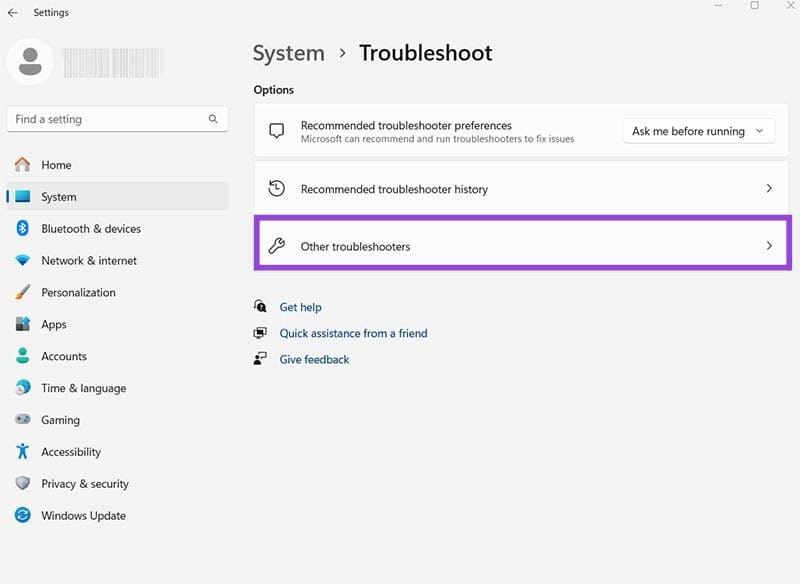800x584 pixels.
Task: Click the Give feedback link
Action: coord(314,359)
